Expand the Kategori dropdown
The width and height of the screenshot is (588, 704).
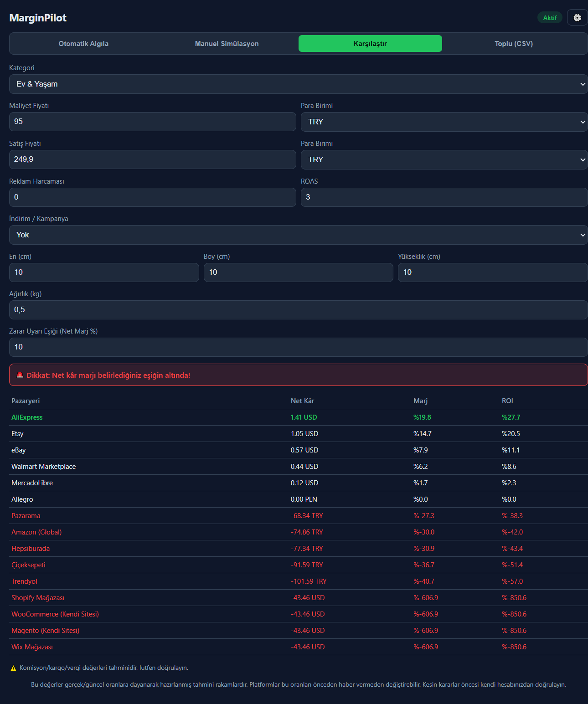(x=299, y=84)
